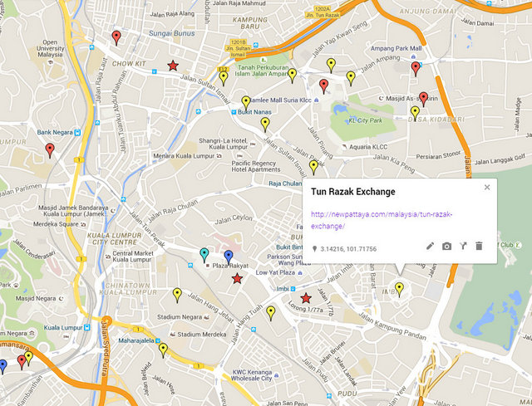This screenshot has height=406, width=532.
Task: Close the Tun Razak Exchange info popup
Action: (487, 187)
